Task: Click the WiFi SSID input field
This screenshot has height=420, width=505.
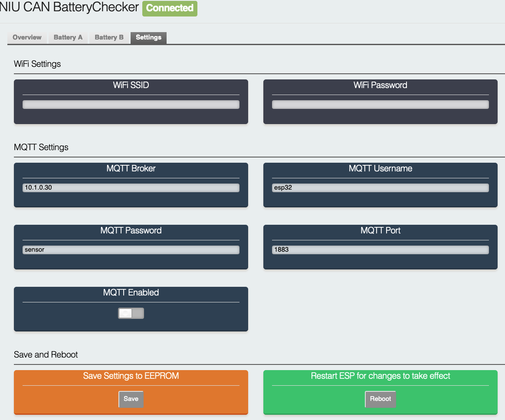Action: (131, 105)
